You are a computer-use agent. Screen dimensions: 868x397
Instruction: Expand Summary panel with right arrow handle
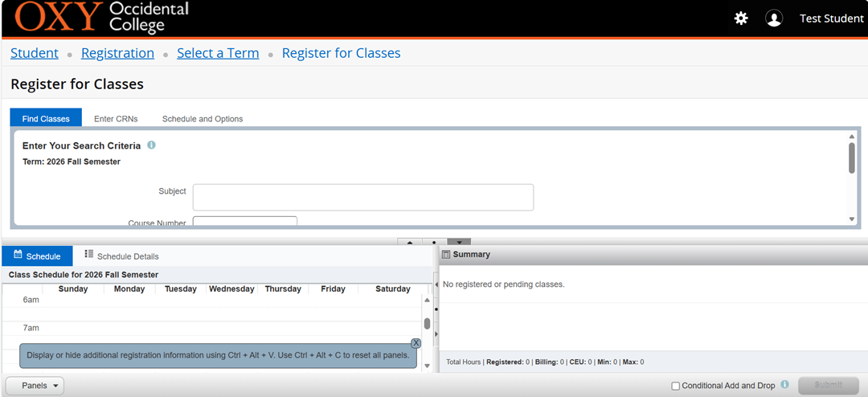[x=436, y=334]
